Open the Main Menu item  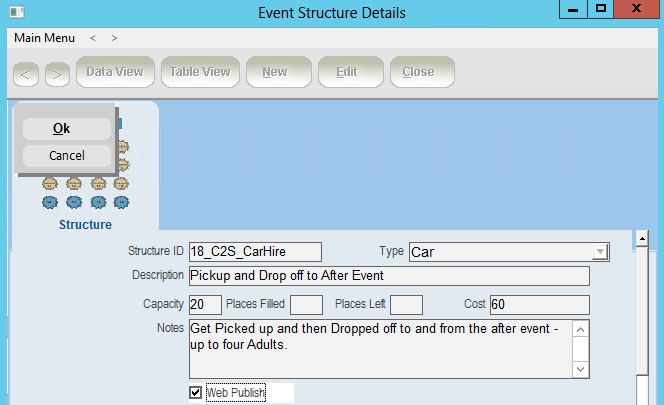[44, 38]
